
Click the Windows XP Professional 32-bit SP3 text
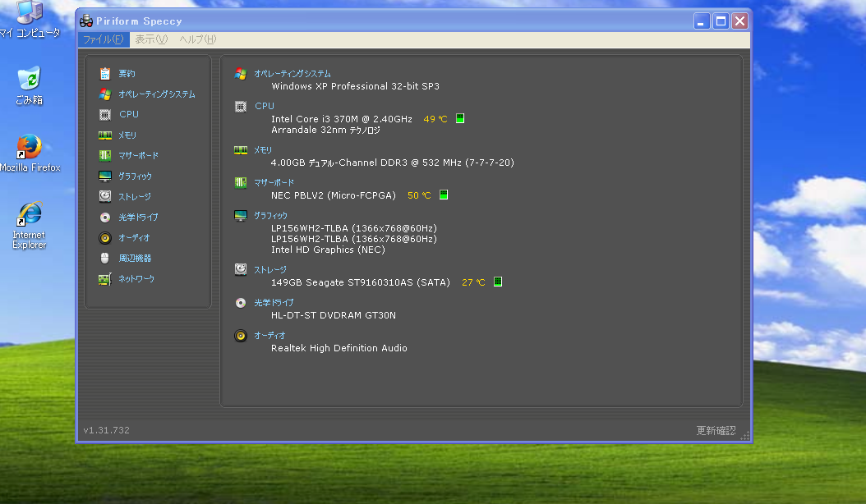click(356, 86)
